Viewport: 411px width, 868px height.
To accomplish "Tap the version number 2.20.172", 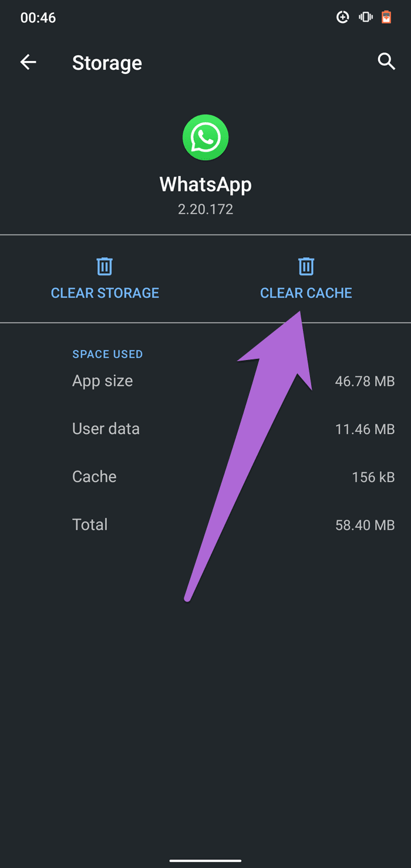I will 206,209.
